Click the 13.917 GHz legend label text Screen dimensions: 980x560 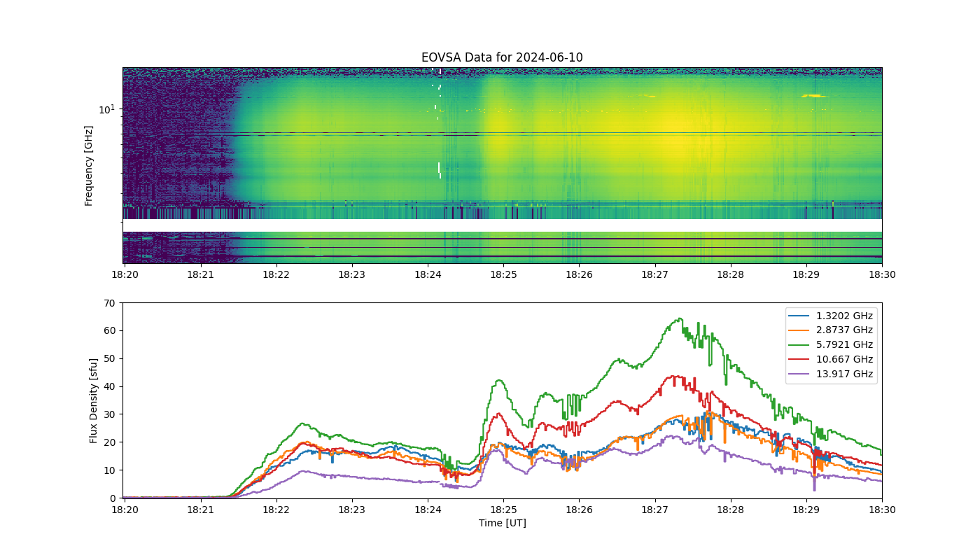tap(845, 374)
